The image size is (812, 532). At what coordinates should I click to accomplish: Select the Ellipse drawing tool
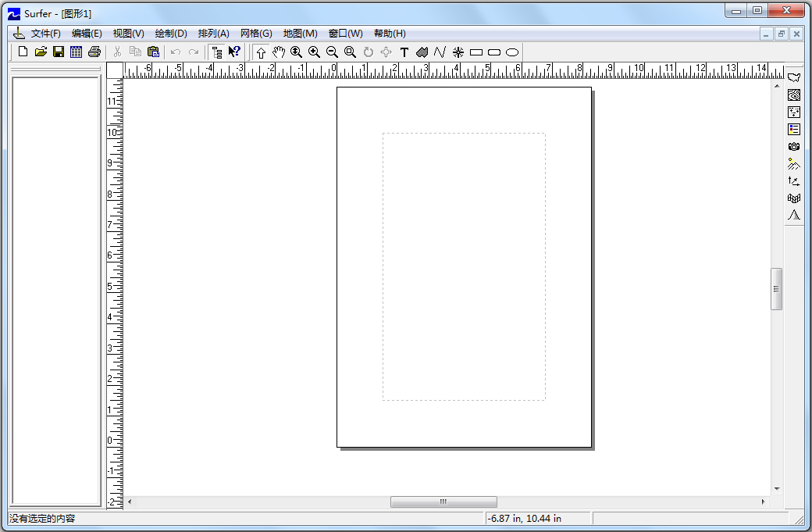pyautogui.click(x=512, y=52)
